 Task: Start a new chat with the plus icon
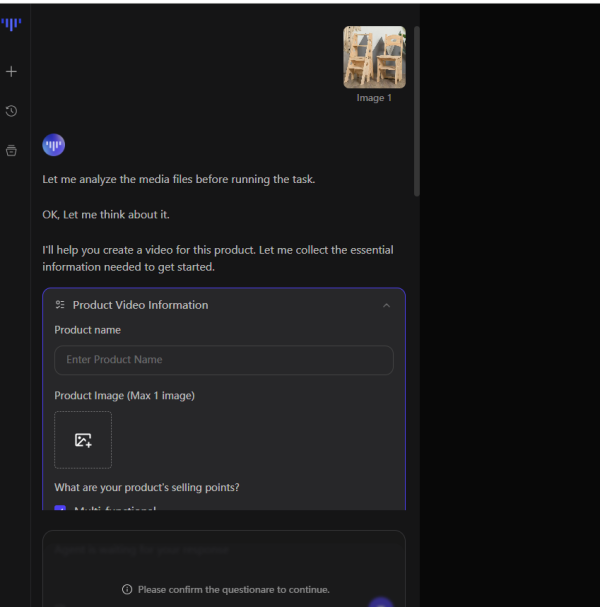11,72
